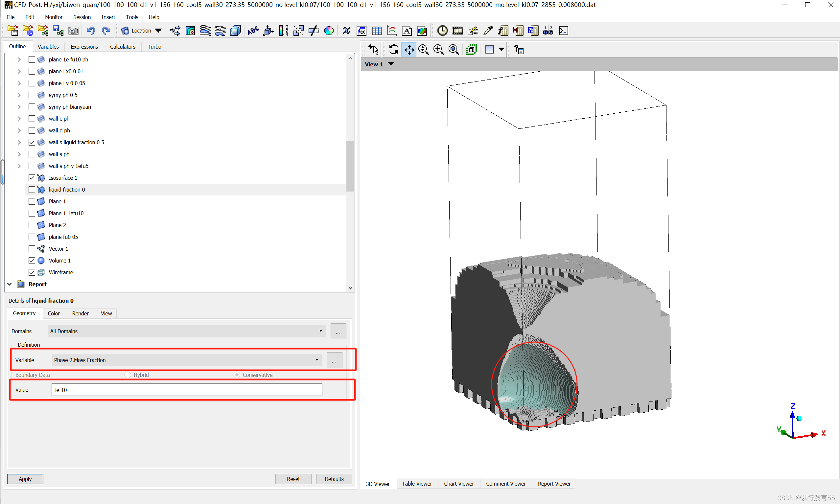The image size is (840, 504).
Task: Select the Hybrid boundary data radio
Action: coord(128,375)
